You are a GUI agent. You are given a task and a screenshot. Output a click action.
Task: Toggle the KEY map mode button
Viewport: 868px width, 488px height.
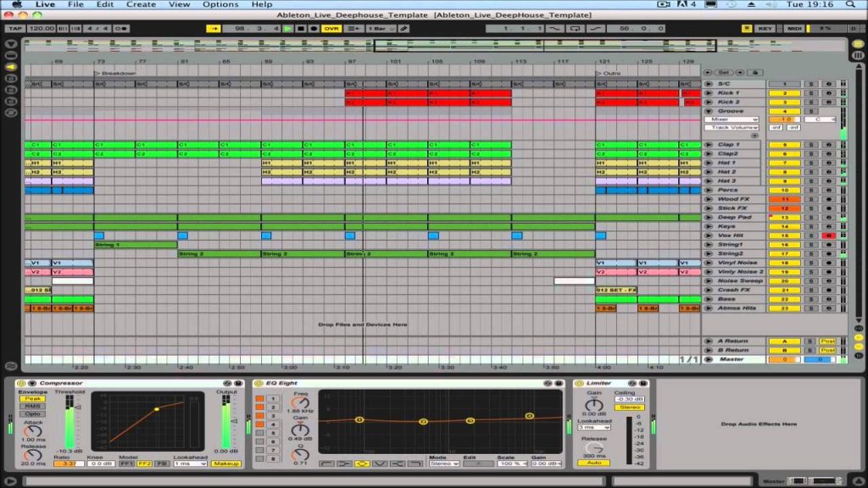tap(765, 28)
